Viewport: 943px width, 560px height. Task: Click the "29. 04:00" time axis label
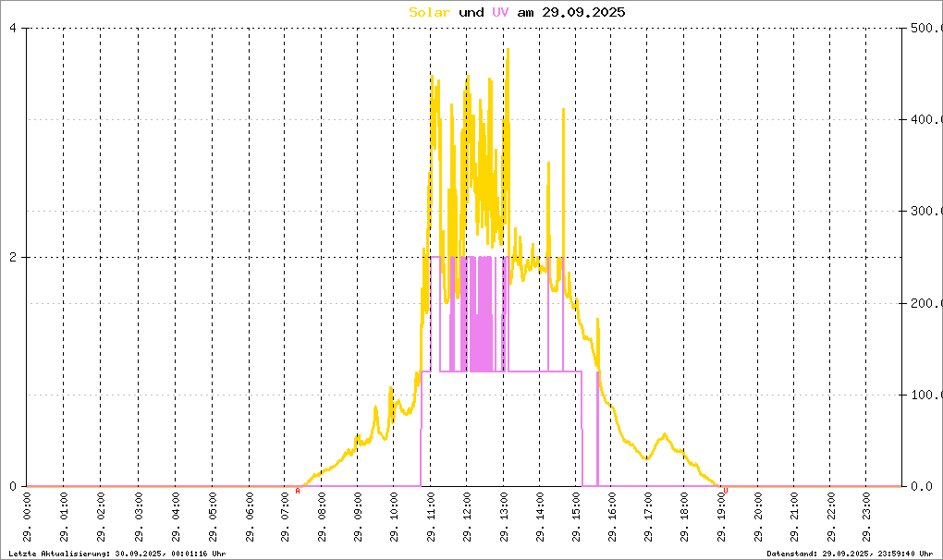click(176, 517)
